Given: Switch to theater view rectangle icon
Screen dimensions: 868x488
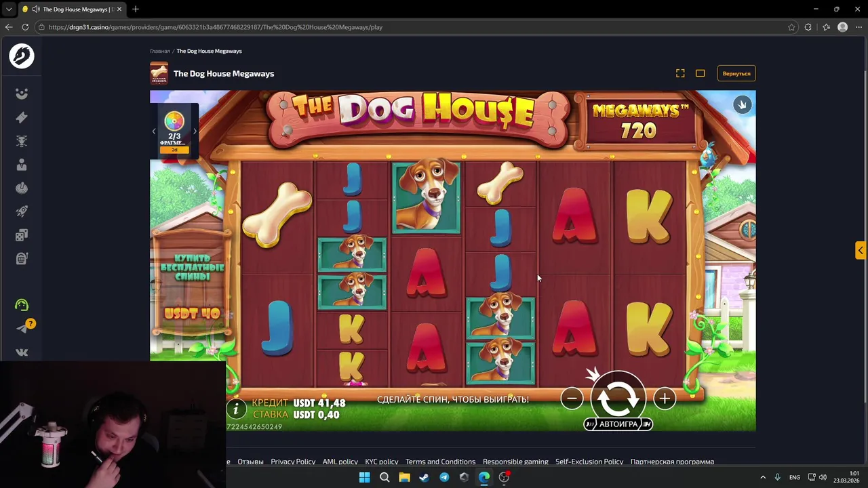Looking at the screenshot, I should 701,73.
